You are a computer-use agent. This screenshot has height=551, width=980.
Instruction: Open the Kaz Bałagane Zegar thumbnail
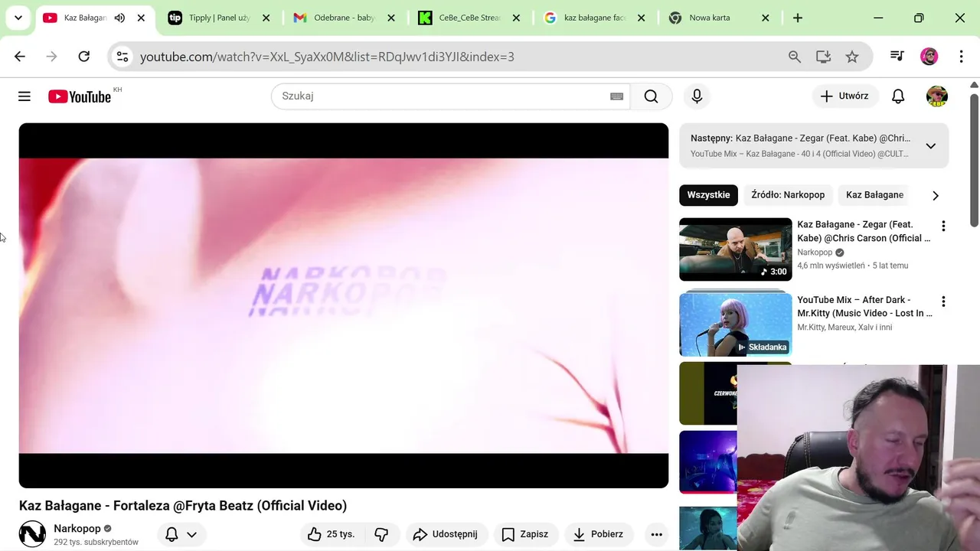coord(736,249)
